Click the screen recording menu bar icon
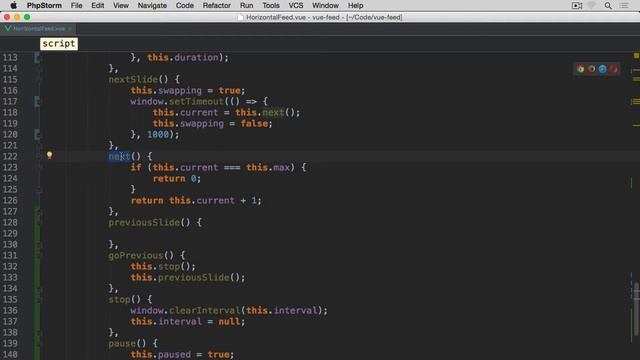 pos(577,6)
